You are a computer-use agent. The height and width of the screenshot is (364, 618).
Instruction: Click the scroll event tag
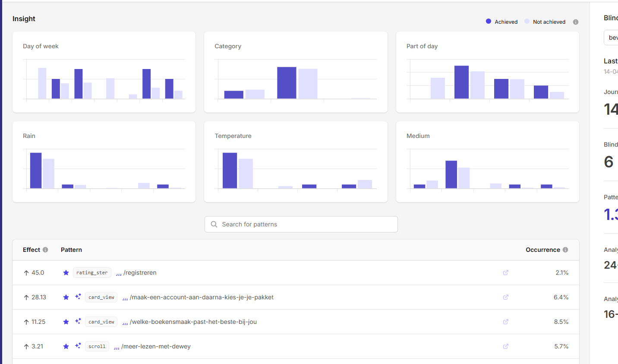tap(97, 346)
